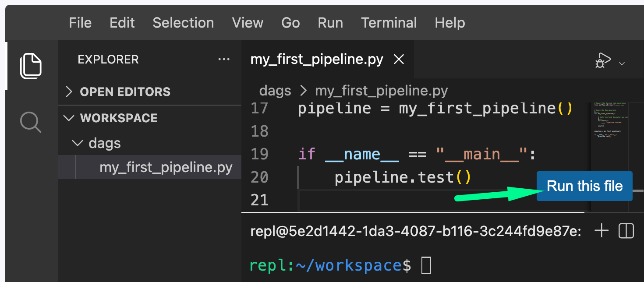Open the Help menu
The width and height of the screenshot is (644, 282).
click(x=450, y=23)
